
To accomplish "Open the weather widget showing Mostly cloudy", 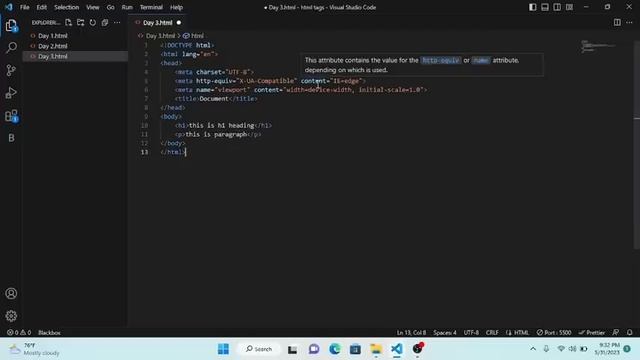I will point(35,349).
